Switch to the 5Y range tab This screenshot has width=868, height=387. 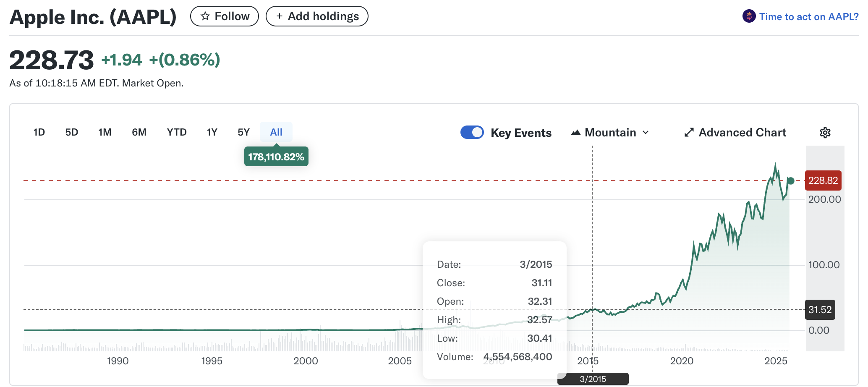243,132
